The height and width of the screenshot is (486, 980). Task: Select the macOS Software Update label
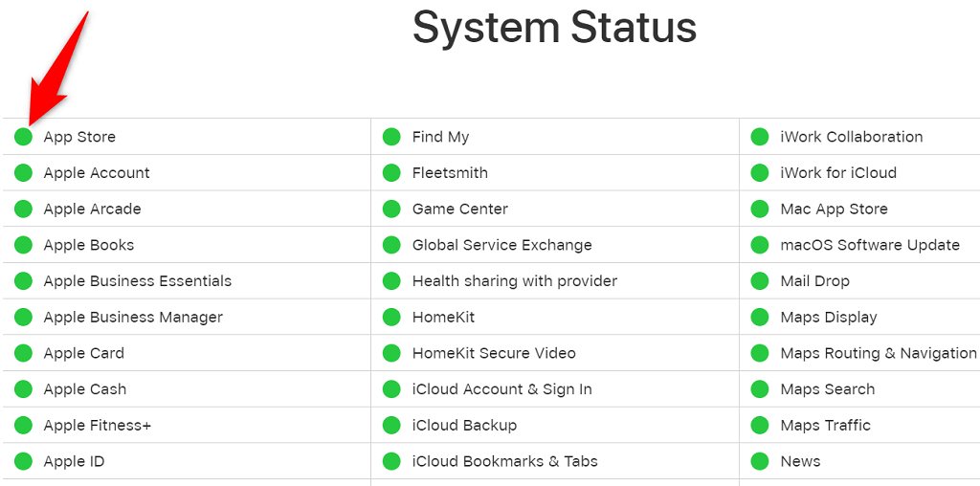point(870,245)
